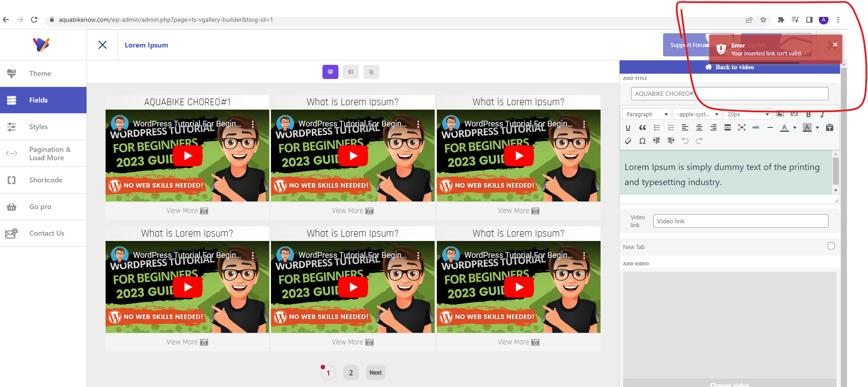Expand the text color picker arrow
The height and width of the screenshot is (387, 868).
pyautogui.click(x=795, y=127)
